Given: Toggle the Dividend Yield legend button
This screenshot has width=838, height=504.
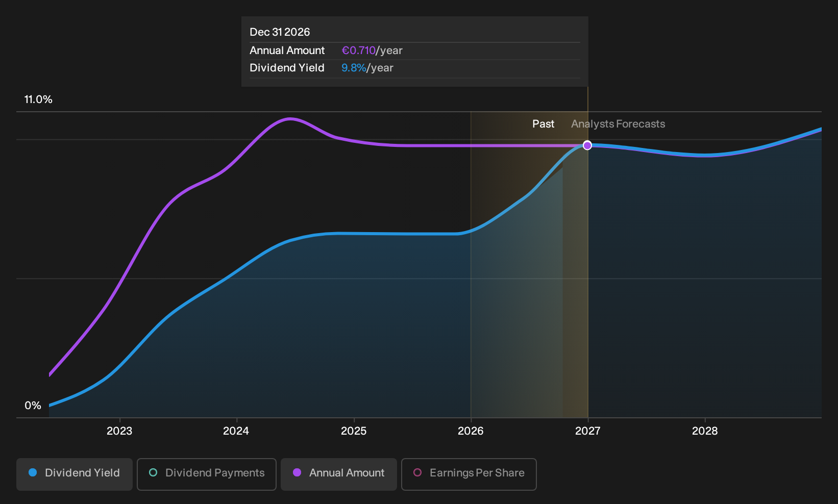Looking at the screenshot, I should point(75,474).
